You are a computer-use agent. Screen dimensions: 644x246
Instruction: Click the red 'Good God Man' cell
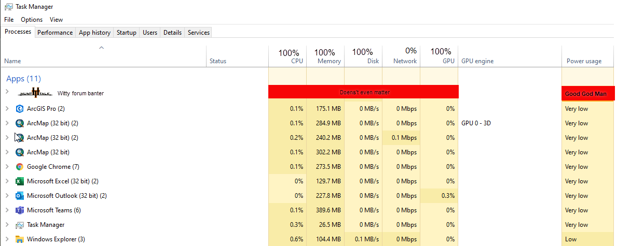click(588, 94)
